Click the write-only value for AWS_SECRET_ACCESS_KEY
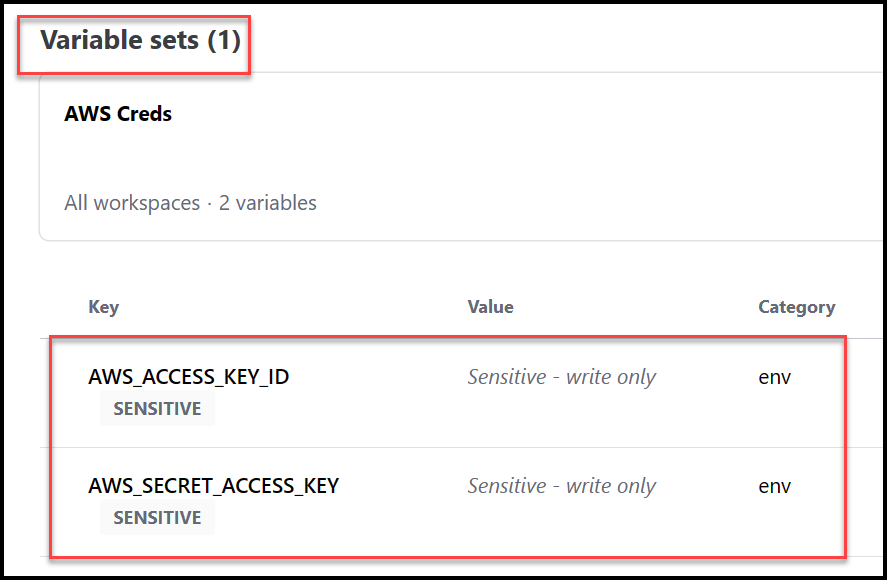The height and width of the screenshot is (580, 887). tap(561, 486)
